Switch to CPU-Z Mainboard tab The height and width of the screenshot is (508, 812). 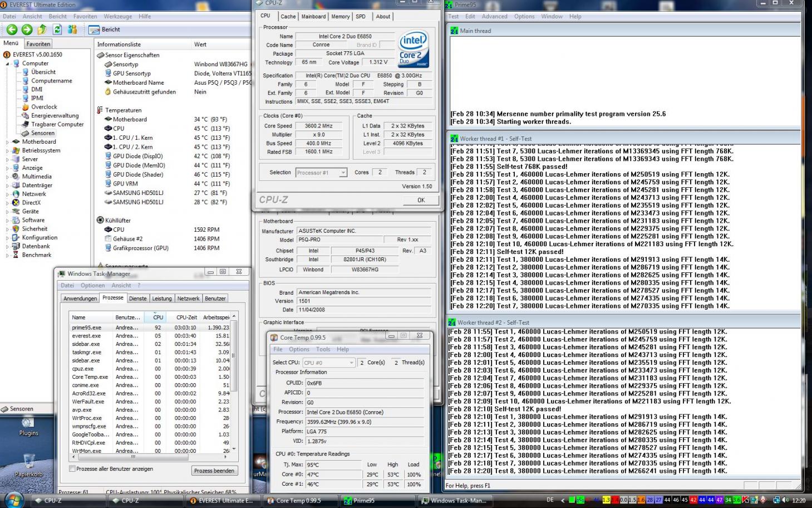(313, 17)
